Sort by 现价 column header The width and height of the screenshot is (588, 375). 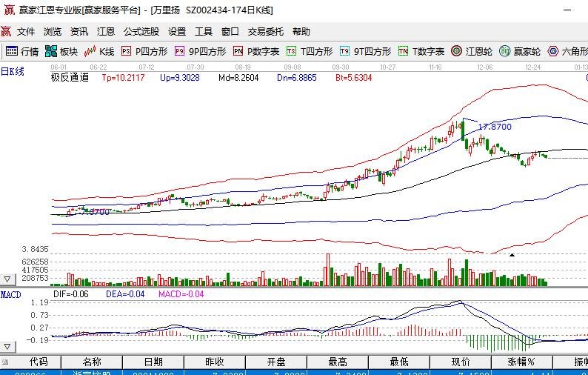[461, 362]
